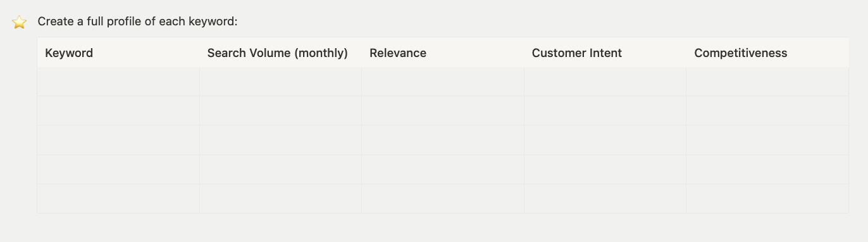Click third row cell under Competitiveness
The width and height of the screenshot is (868, 242).
coord(767,140)
